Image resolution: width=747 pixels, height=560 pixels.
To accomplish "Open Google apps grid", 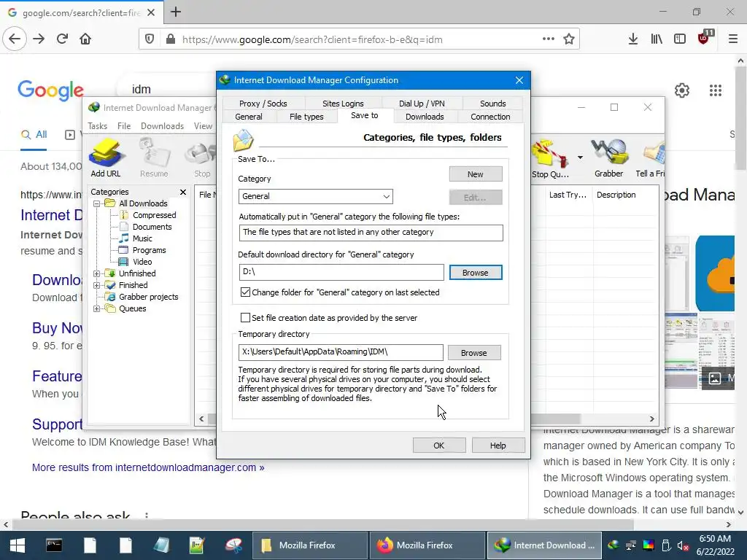I will 716,90.
